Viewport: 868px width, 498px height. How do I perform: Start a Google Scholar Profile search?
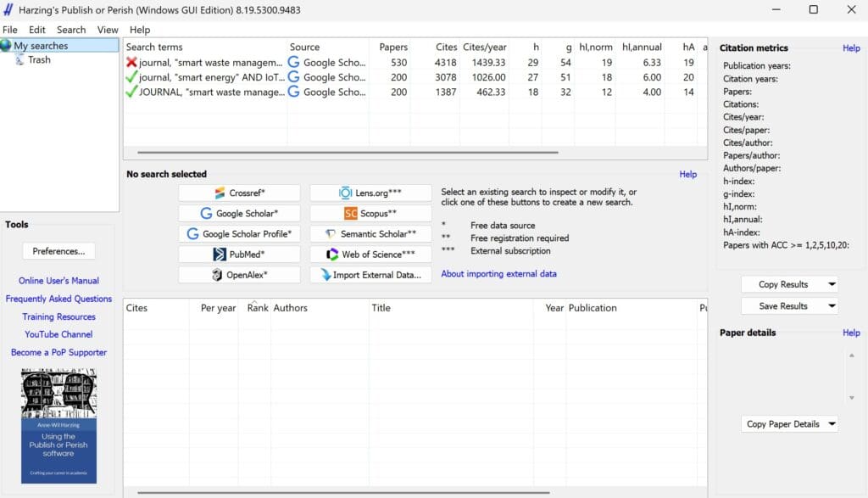click(x=239, y=234)
